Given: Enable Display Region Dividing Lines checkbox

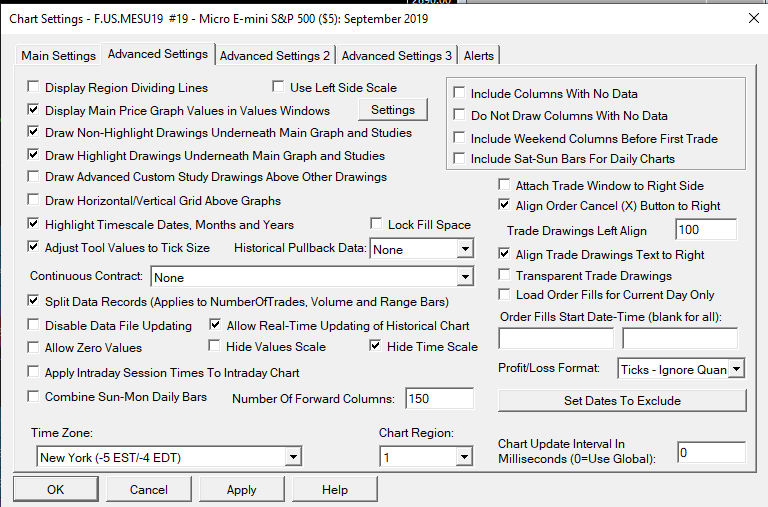Looking at the screenshot, I should click(35, 88).
